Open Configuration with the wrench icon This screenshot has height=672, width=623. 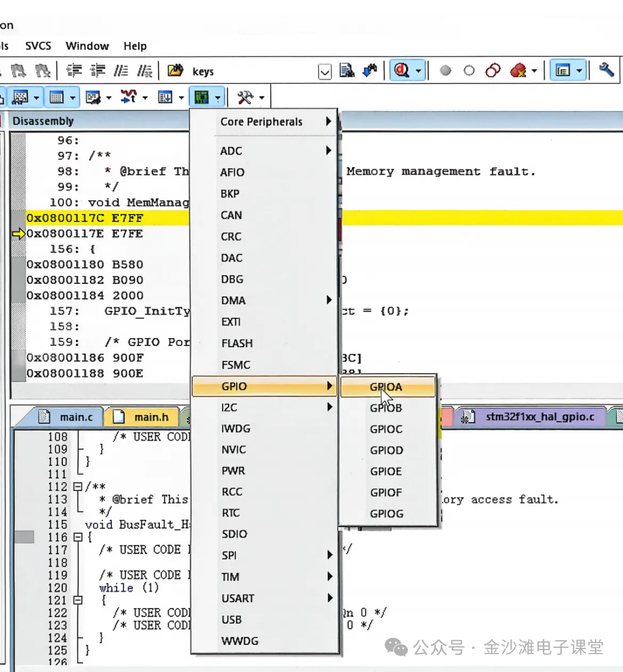click(606, 70)
